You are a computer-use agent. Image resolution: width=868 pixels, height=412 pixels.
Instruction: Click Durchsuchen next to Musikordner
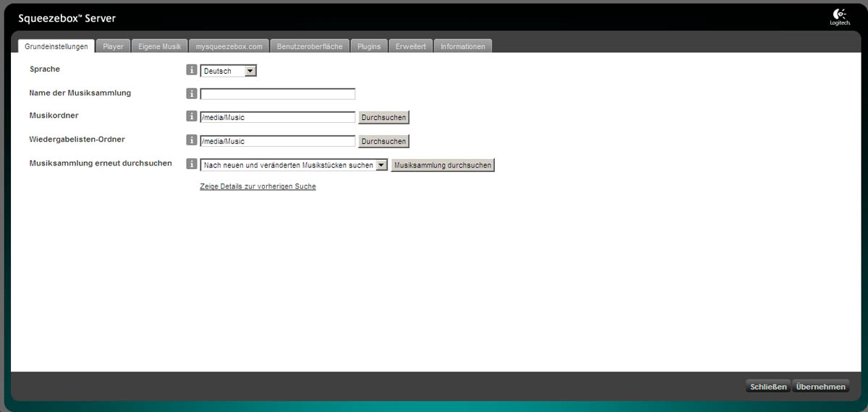[x=383, y=117]
